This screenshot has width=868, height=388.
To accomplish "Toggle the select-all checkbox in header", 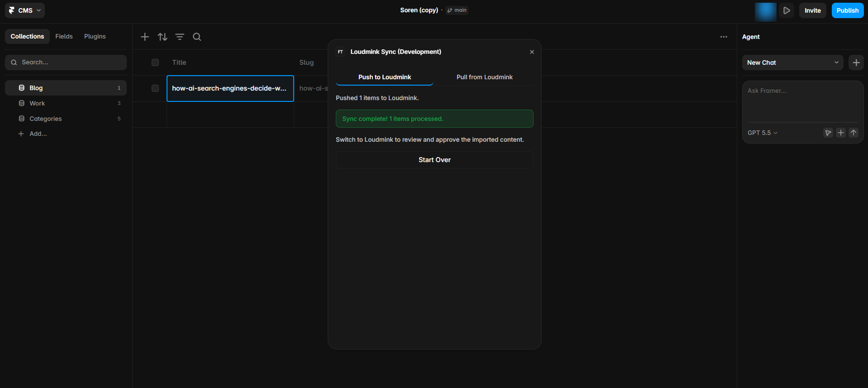I will [x=155, y=62].
